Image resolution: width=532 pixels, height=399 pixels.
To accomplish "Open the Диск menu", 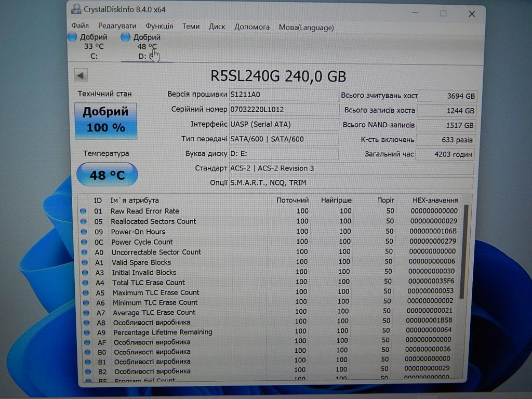I will click(217, 26).
